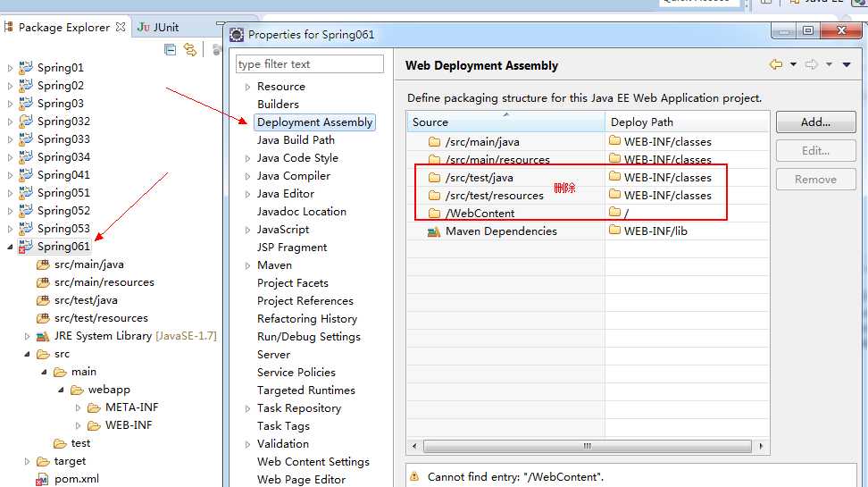Select Run/Debug Settings properties page
Screen dimensions: 868x487
pos(308,337)
